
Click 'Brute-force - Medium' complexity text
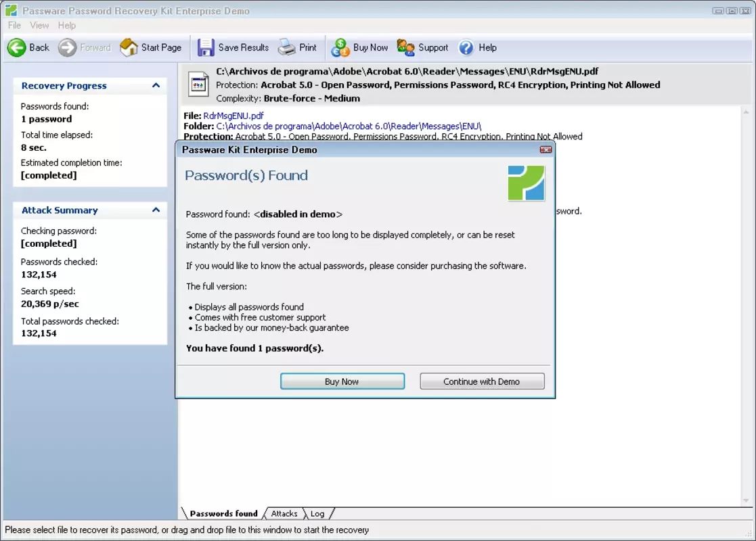311,98
